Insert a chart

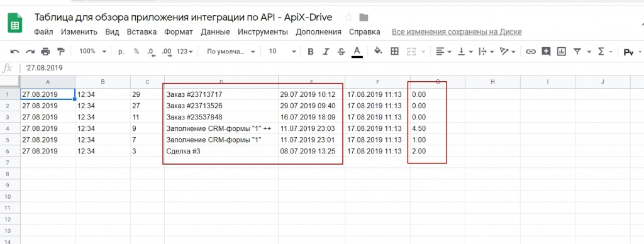pos(561,52)
